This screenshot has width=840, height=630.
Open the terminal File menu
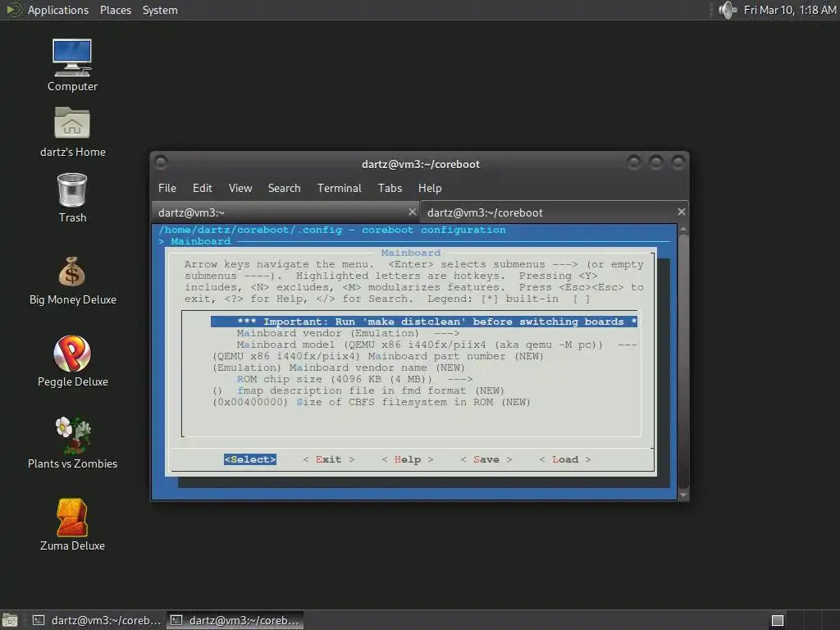pyautogui.click(x=167, y=188)
